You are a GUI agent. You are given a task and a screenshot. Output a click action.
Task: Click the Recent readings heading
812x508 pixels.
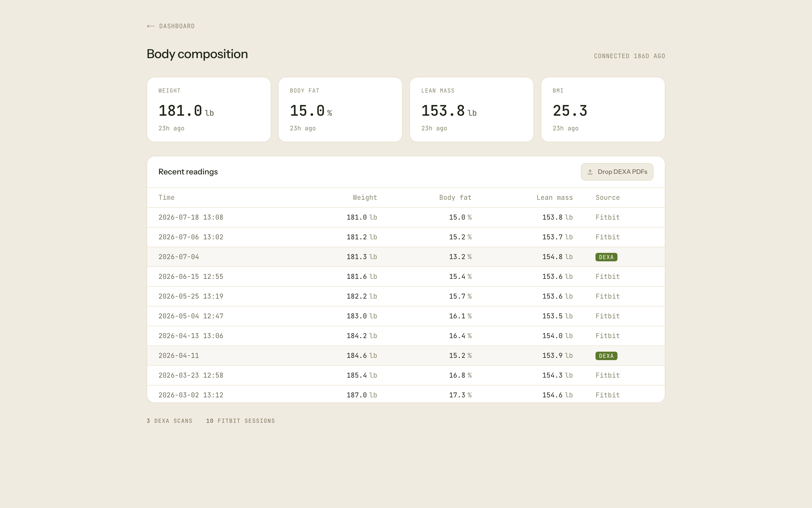pyautogui.click(x=188, y=172)
